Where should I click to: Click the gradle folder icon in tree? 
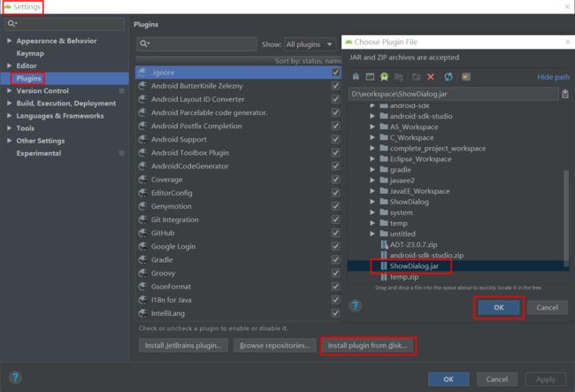coord(384,169)
